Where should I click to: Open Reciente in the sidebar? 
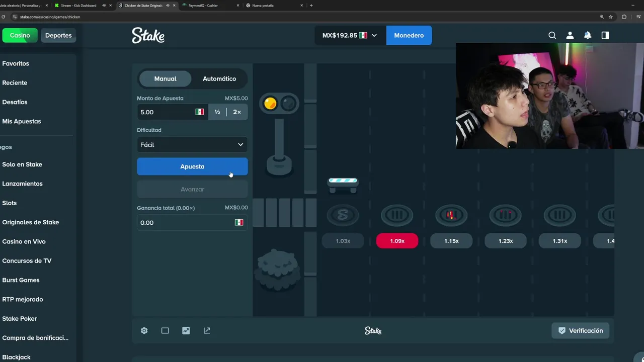(15, 82)
